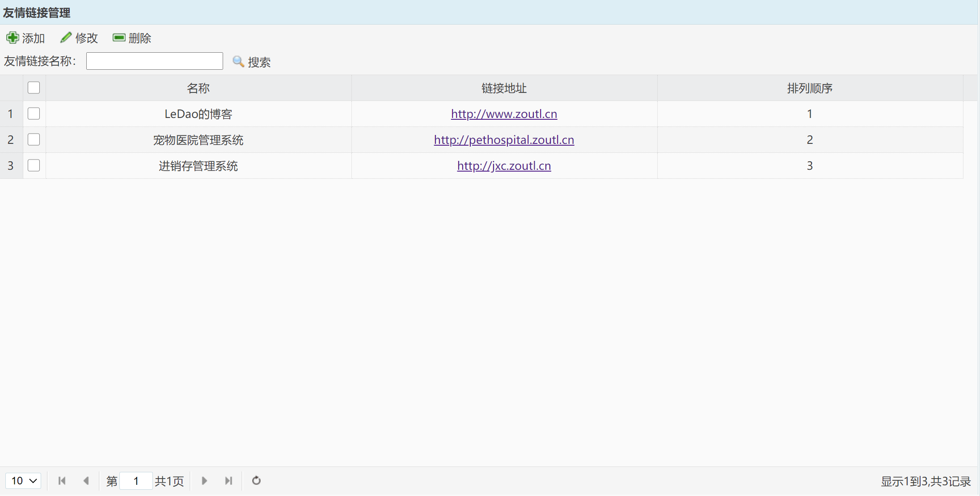Open link http://pethospital.zoutl.cn

[504, 140]
